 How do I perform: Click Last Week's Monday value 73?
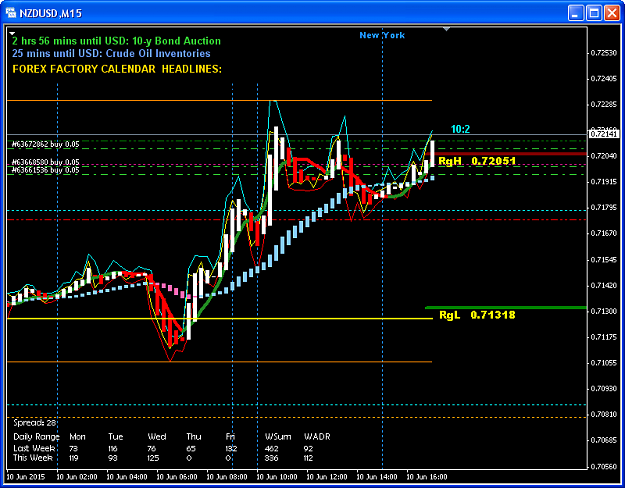(73, 449)
